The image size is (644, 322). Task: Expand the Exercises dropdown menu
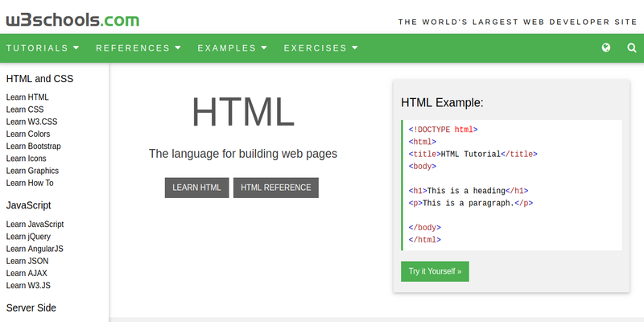pyautogui.click(x=320, y=48)
